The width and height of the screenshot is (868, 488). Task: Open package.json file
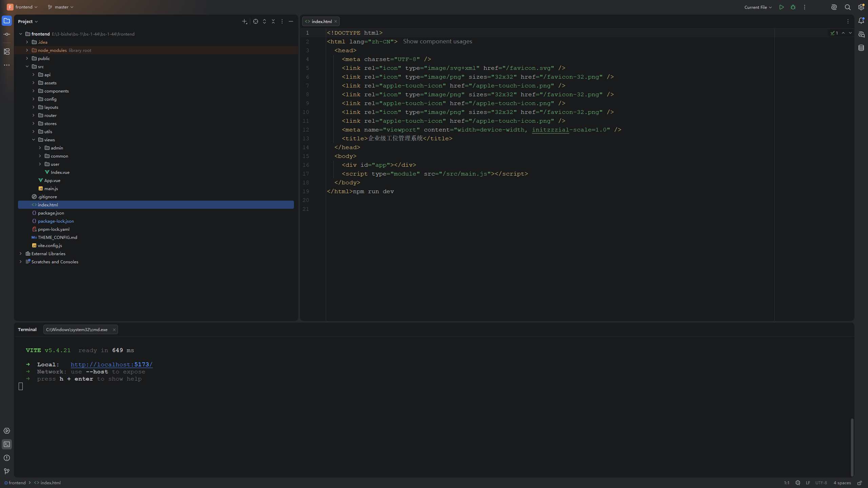tap(51, 213)
